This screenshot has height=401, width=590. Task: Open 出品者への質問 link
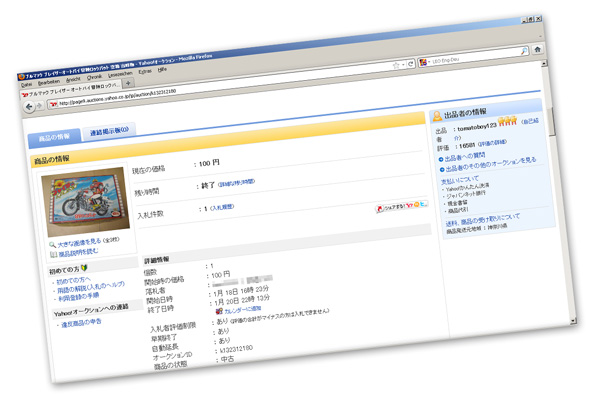465,157
